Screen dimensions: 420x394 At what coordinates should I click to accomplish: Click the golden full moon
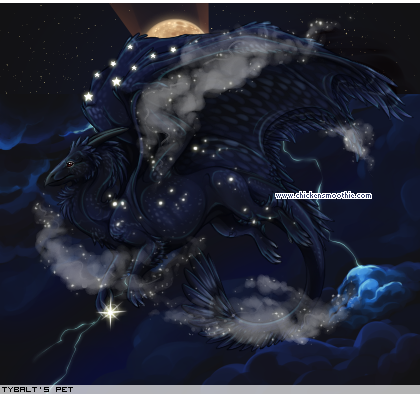[175, 28]
